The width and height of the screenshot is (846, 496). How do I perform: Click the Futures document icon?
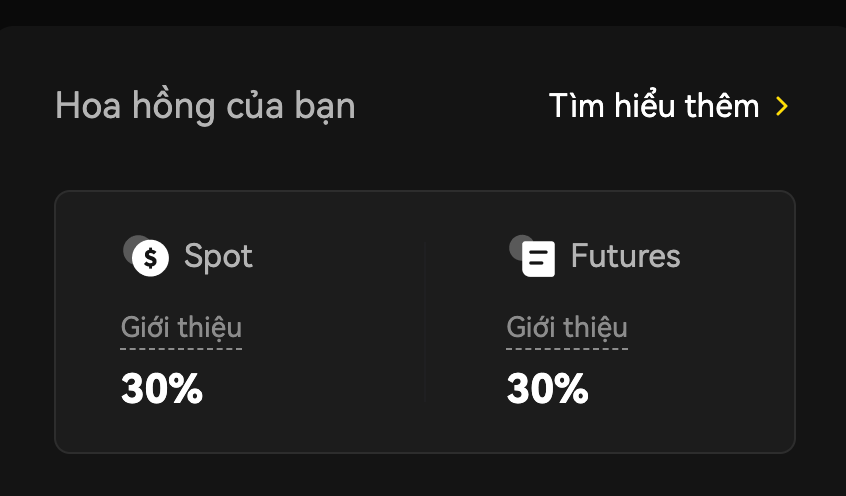538,259
